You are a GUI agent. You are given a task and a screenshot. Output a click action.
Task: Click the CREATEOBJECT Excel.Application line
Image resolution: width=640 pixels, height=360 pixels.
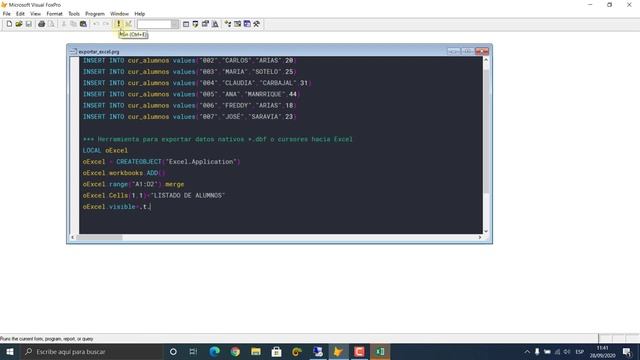pyautogui.click(x=162, y=162)
